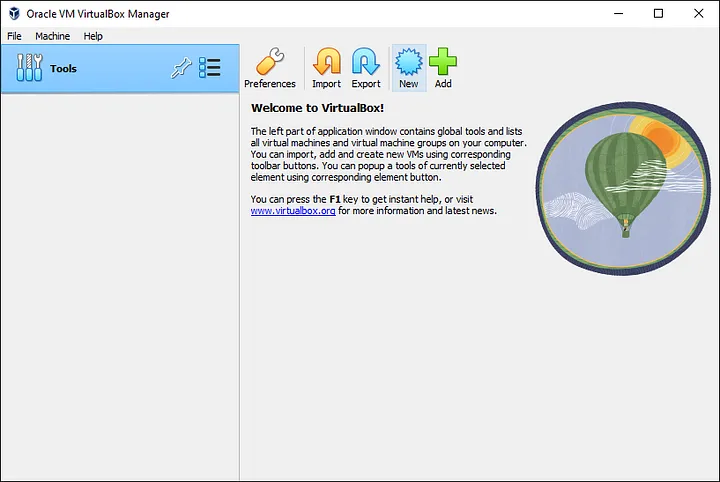720x482 pixels.
Task: Click the Import appliance arrow icon
Action: [x=326, y=68]
